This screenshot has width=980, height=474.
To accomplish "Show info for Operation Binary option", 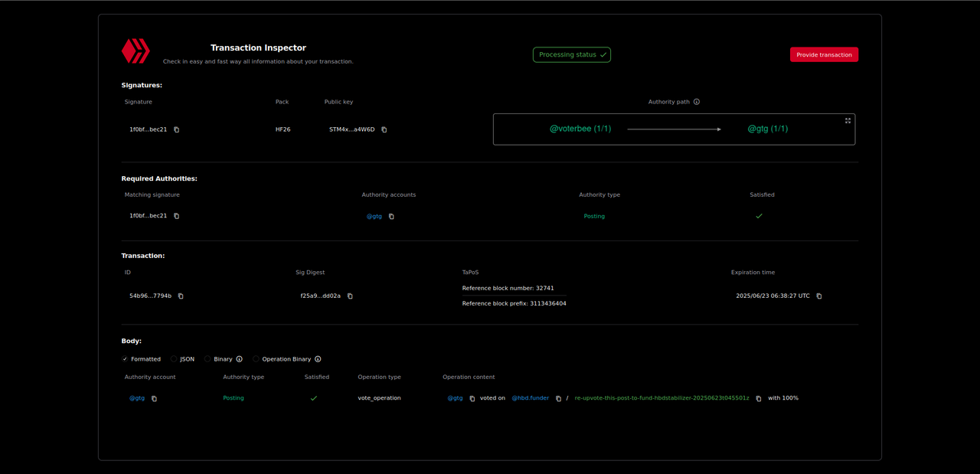I will (x=318, y=359).
